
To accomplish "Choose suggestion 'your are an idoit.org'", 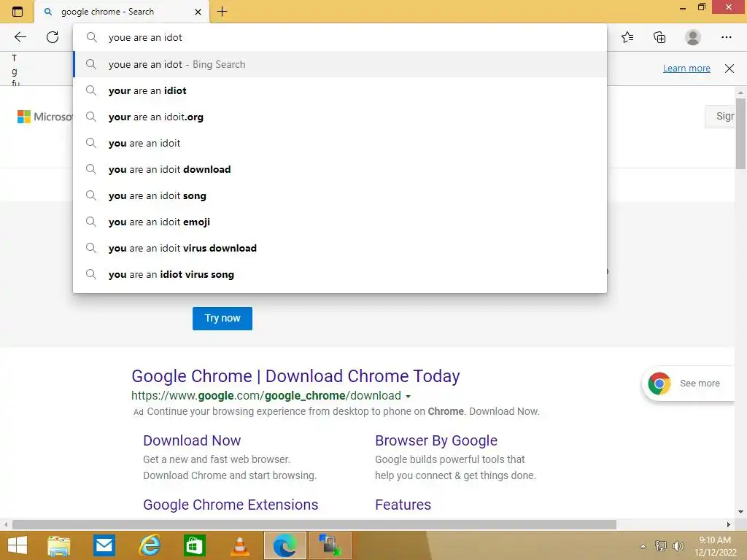I will [340, 117].
